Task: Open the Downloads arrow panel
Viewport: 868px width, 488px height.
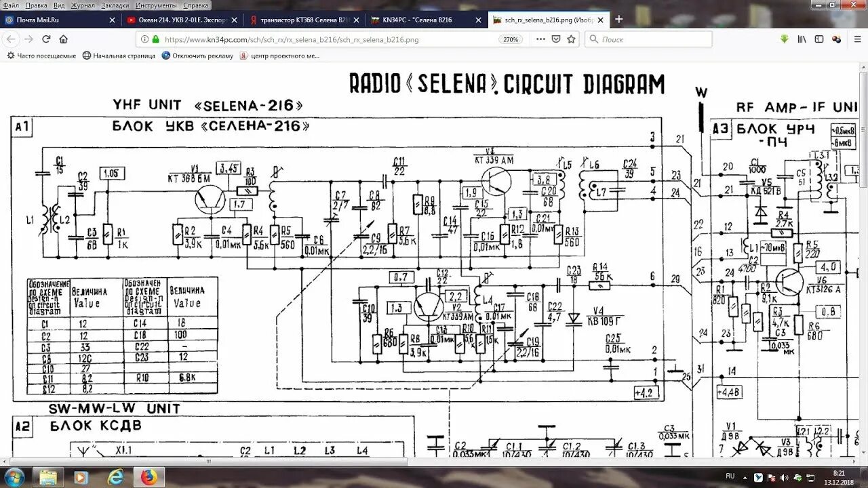Action: 785,39
